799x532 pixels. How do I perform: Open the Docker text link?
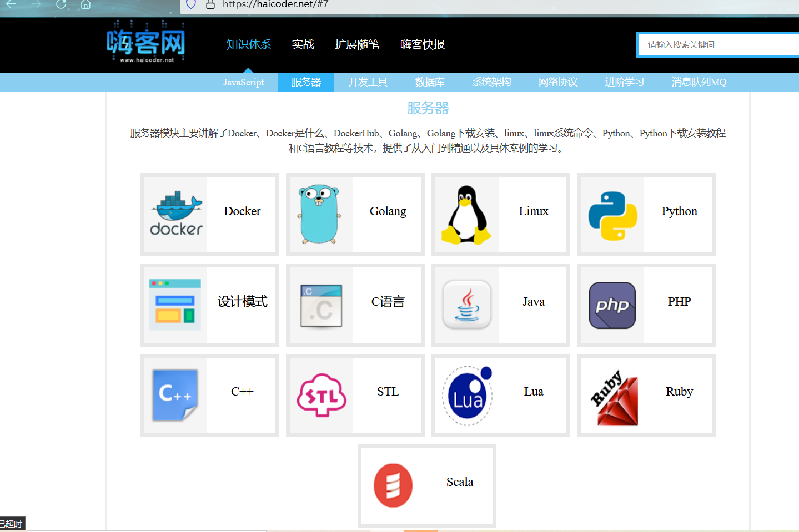pos(242,211)
